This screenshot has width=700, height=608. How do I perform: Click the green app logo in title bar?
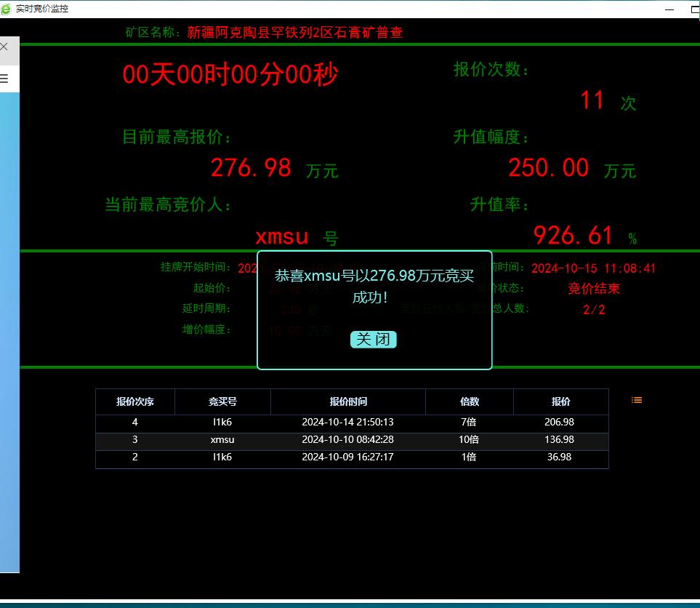point(7,9)
